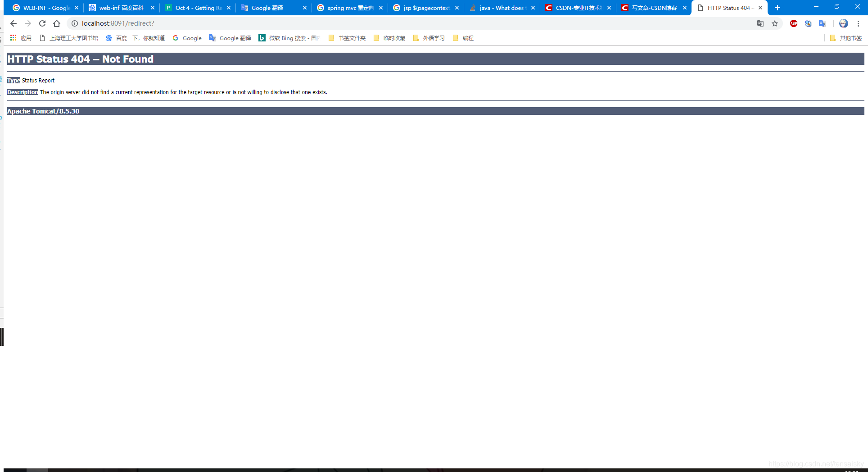Close the HTTP Status 404 tab
Image resolution: width=868 pixels, height=472 pixels.
tap(760, 8)
